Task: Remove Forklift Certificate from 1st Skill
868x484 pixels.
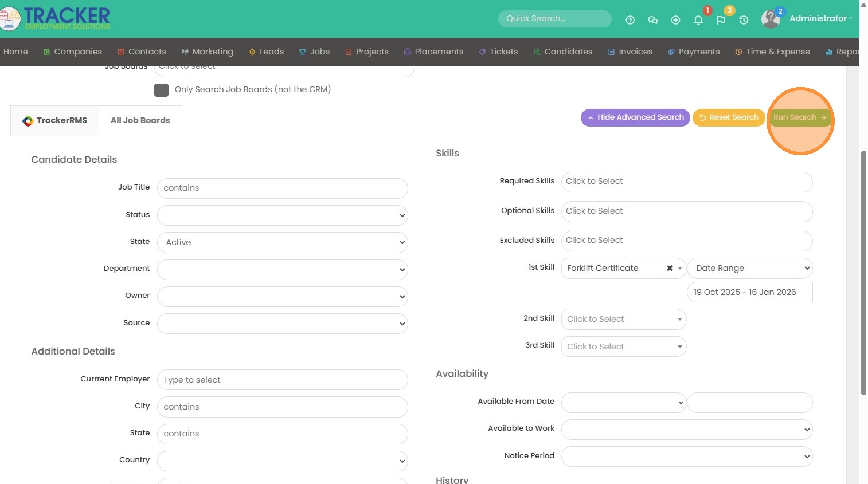Action: click(x=670, y=268)
